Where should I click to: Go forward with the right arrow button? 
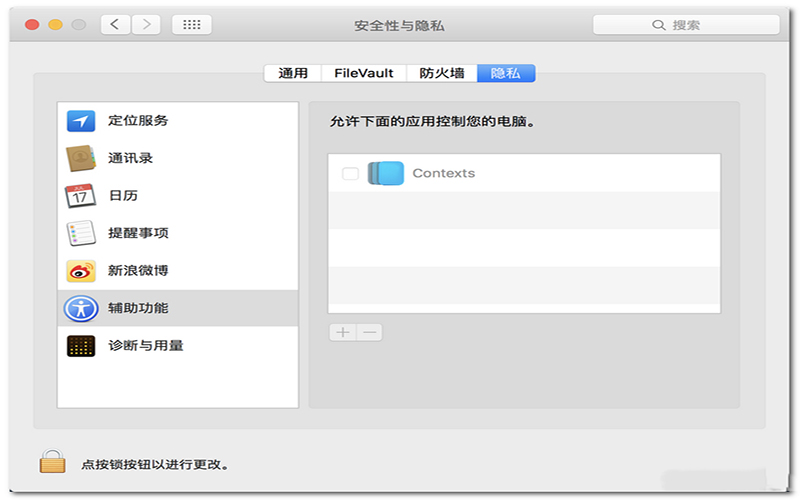146,24
